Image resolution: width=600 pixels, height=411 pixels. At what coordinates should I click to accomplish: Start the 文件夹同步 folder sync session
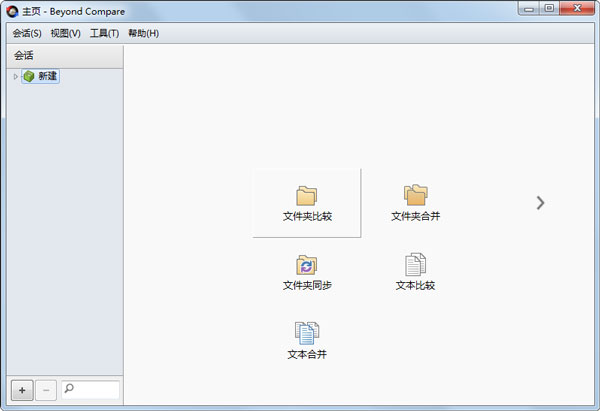pyautogui.click(x=307, y=272)
